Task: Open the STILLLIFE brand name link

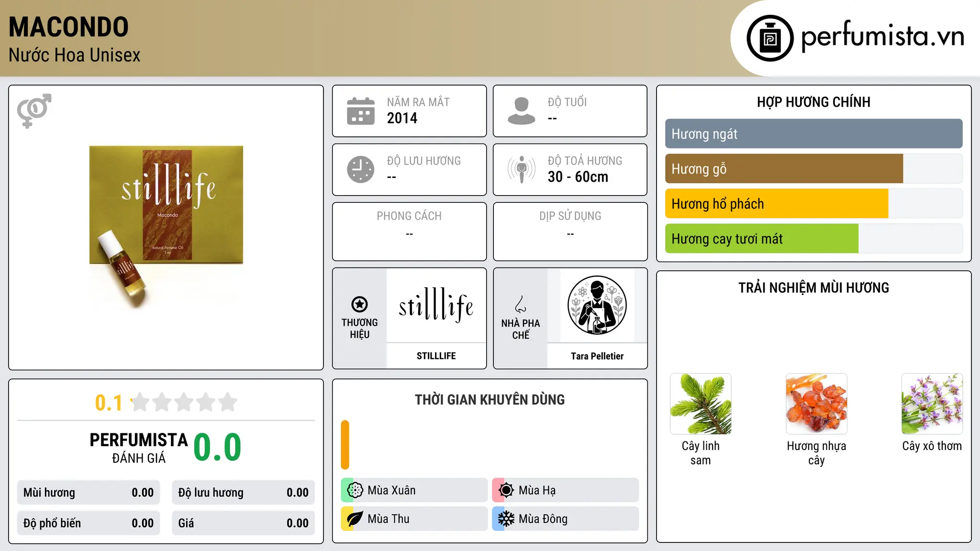Action: (436, 356)
